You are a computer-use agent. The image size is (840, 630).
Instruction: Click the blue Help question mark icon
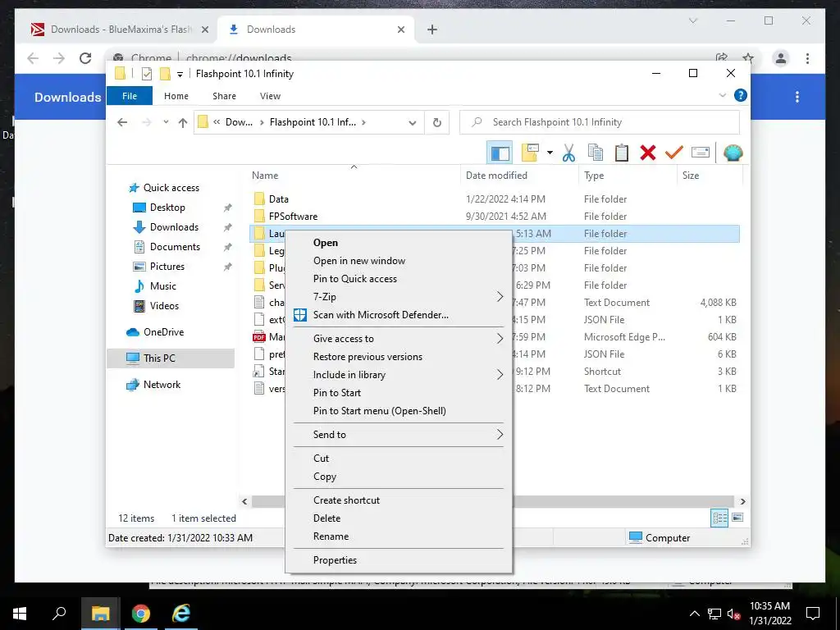click(741, 95)
